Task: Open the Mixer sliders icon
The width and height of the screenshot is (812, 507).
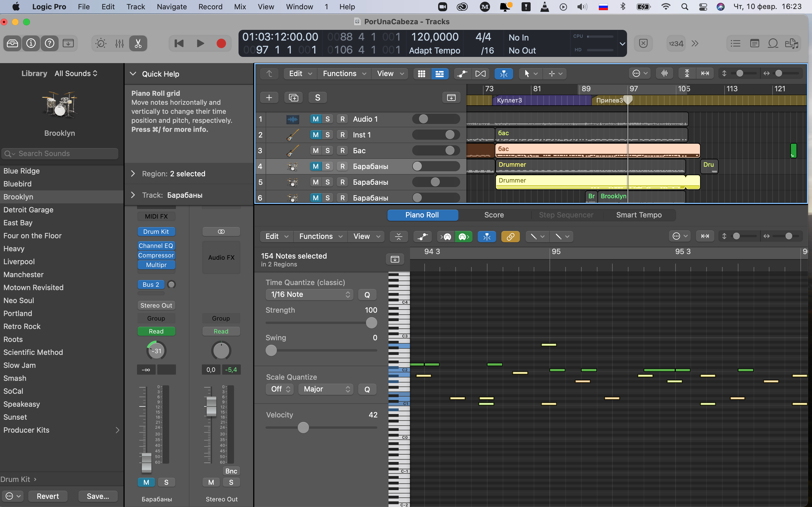Action: pyautogui.click(x=120, y=43)
